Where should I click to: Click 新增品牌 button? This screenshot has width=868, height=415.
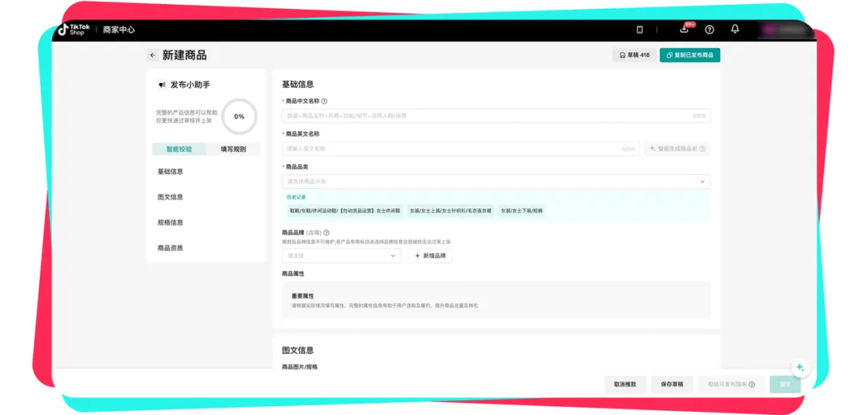coord(430,256)
